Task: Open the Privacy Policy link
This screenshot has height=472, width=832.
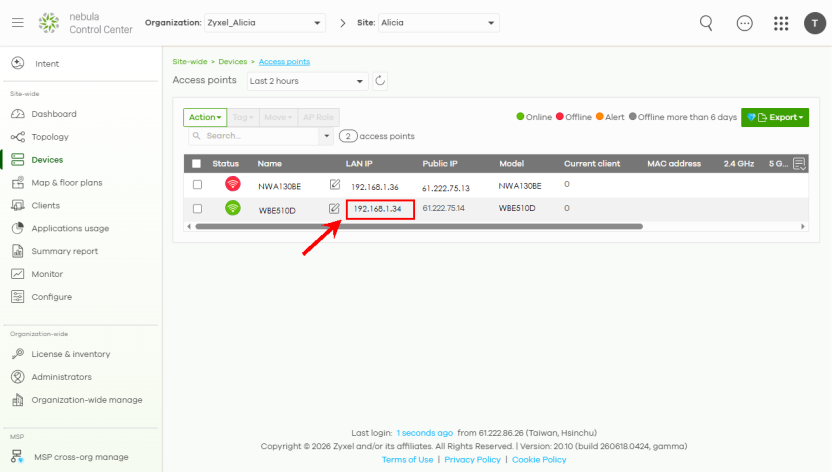Action: tap(472, 460)
